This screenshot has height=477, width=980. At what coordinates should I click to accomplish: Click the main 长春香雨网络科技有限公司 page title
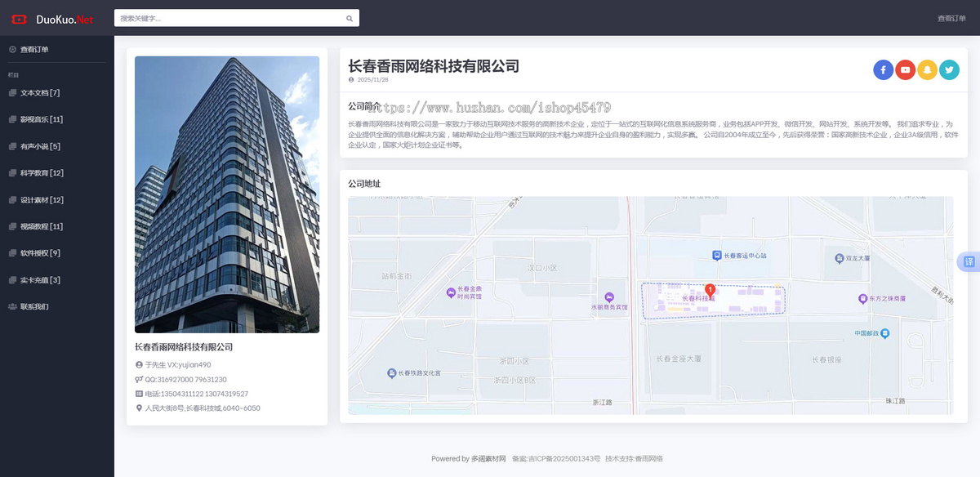click(x=434, y=66)
